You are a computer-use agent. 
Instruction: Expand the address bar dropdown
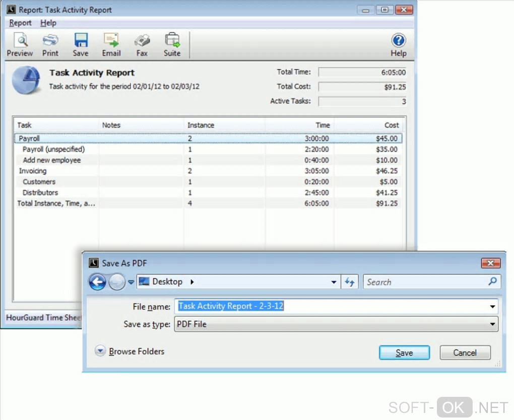(x=334, y=282)
